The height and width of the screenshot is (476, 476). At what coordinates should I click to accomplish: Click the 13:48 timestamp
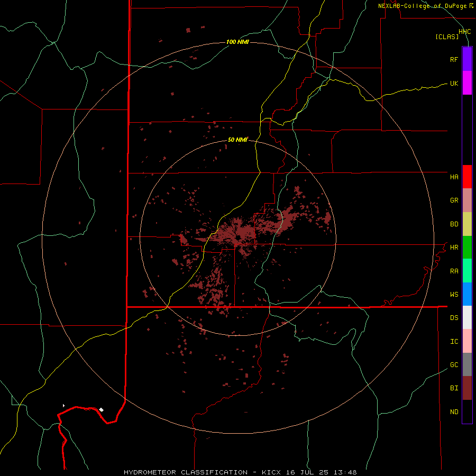(346, 472)
